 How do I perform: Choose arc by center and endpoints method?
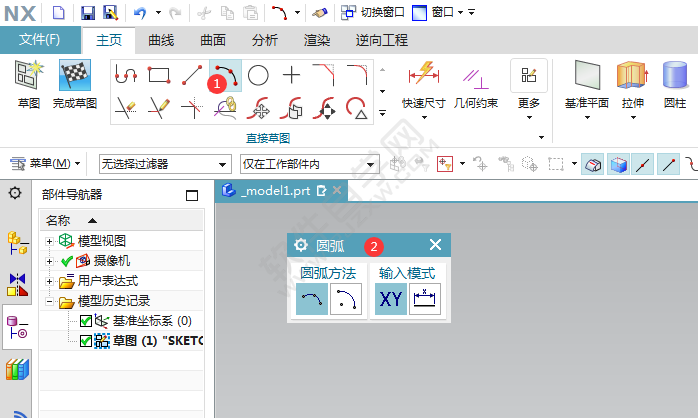tap(346, 299)
